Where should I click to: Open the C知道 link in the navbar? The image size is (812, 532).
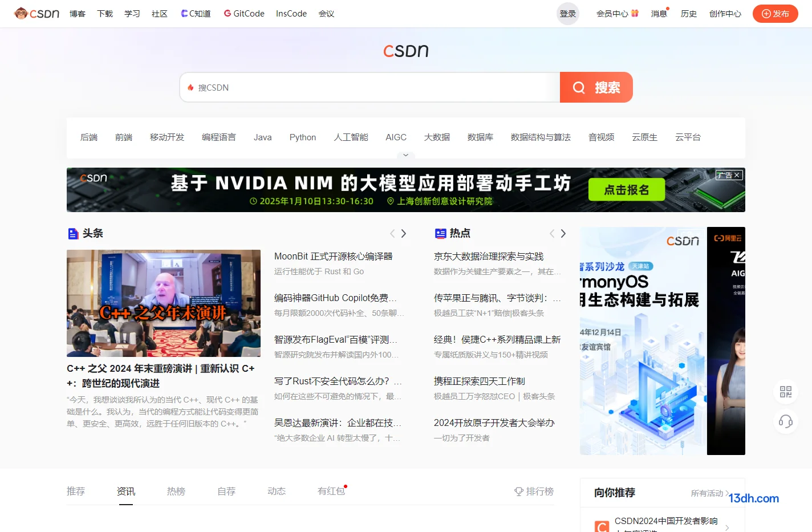click(196, 14)
